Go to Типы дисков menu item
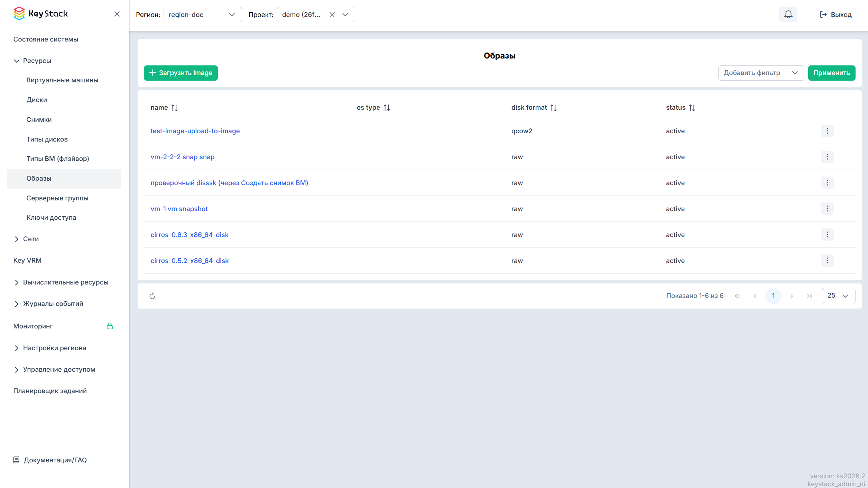 pos(47,139)
